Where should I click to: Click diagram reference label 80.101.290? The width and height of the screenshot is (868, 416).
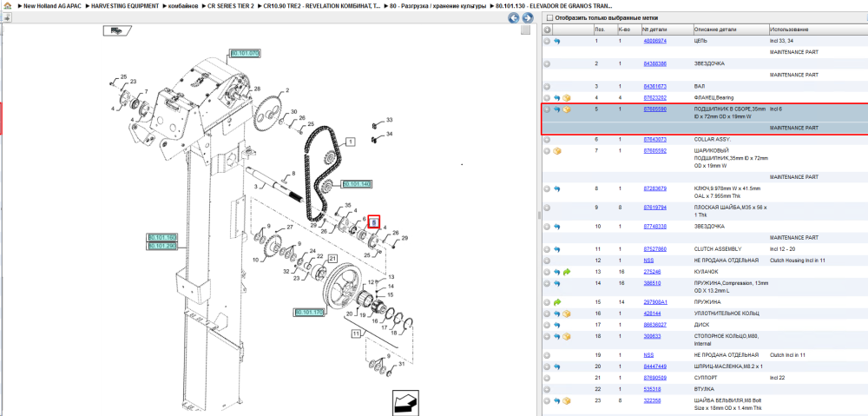coord(161,246)
